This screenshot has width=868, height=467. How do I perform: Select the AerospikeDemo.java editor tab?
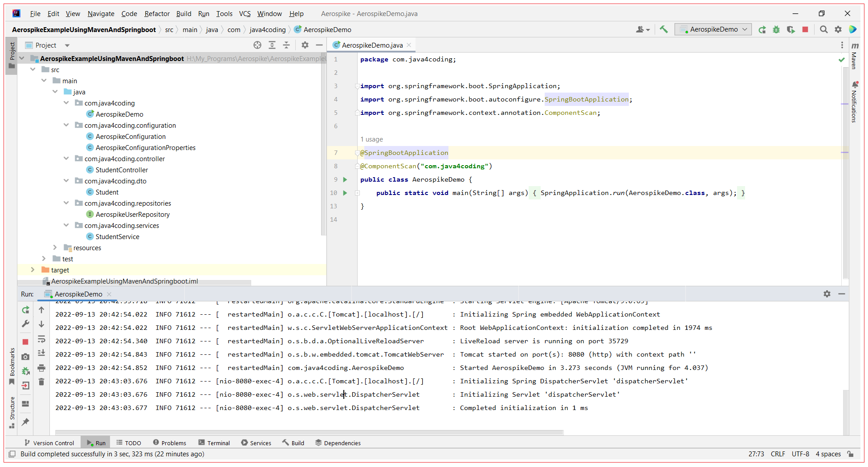pyautogui.click(x=372, y=45)
